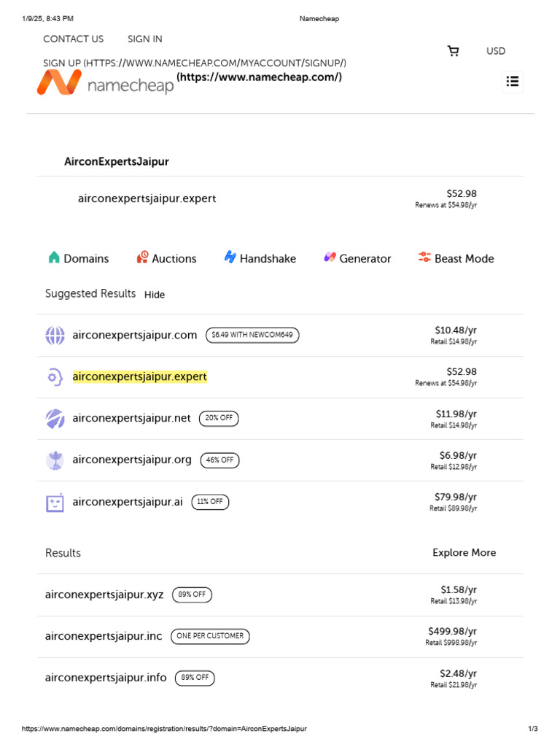
Task: Open the Generator tab
Action: 357,258
